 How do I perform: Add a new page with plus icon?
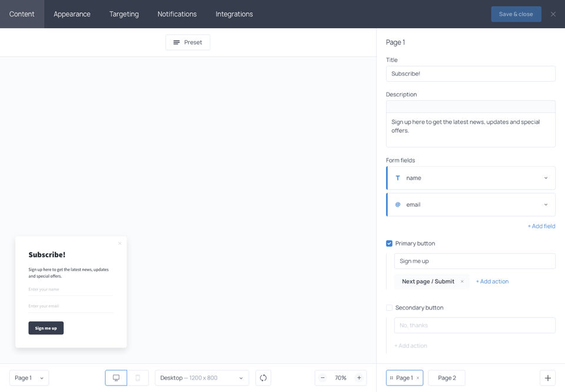[548, 378]
